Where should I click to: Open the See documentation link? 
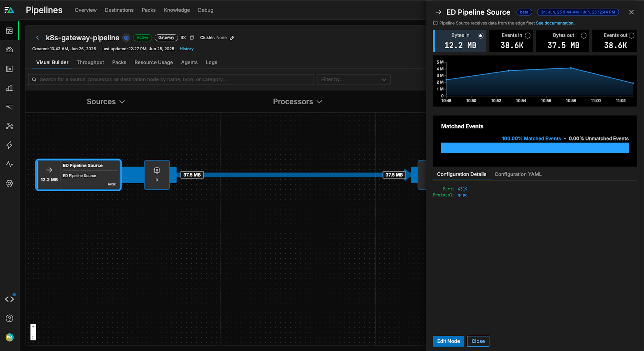pos(555,23)
